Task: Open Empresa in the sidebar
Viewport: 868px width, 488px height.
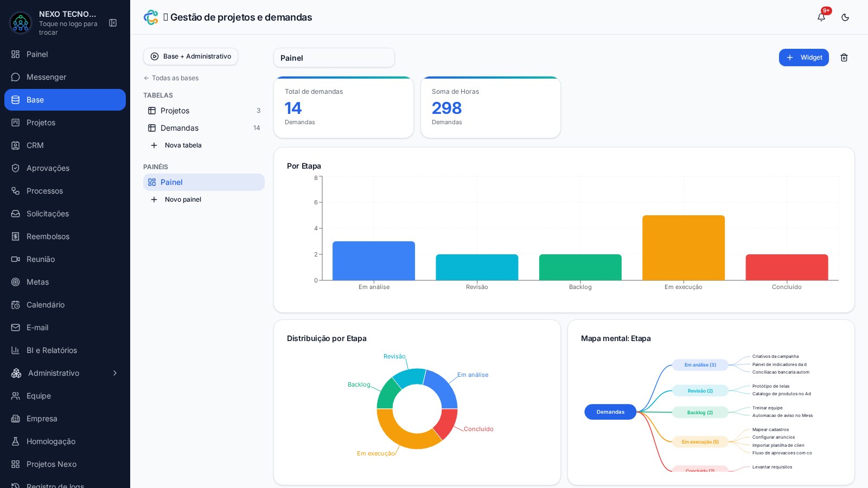Action: [65, 419]
